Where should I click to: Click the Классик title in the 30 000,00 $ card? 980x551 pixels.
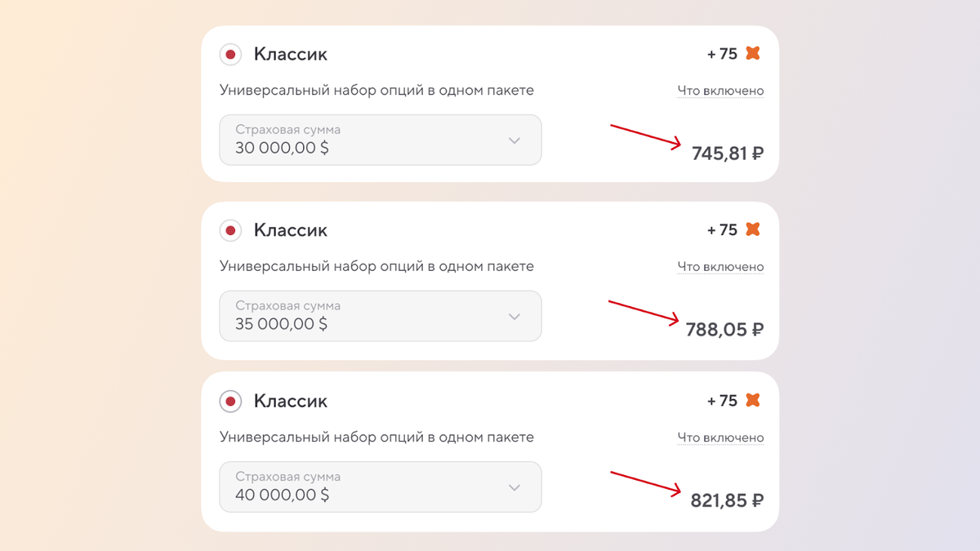coord(290,55)
